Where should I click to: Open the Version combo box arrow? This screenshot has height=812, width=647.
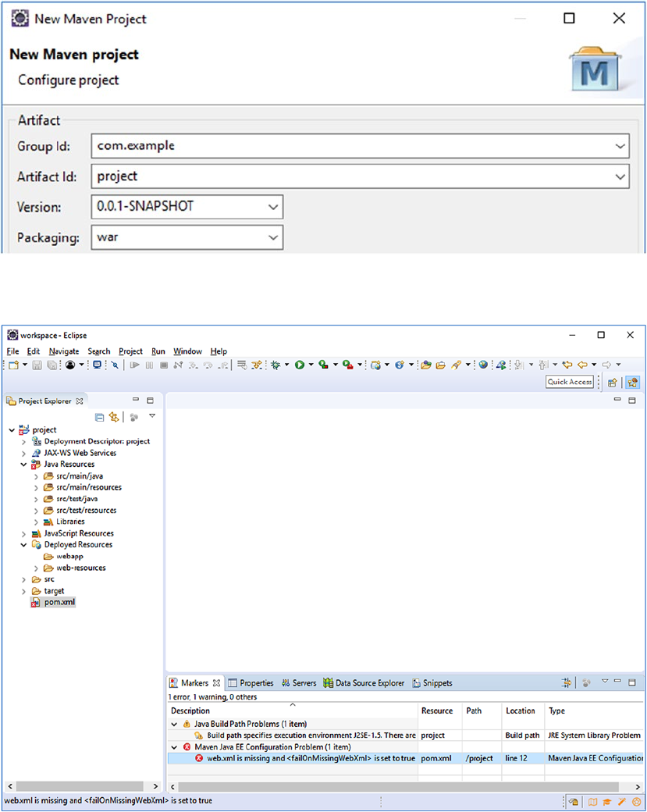(x=273, y=207)
